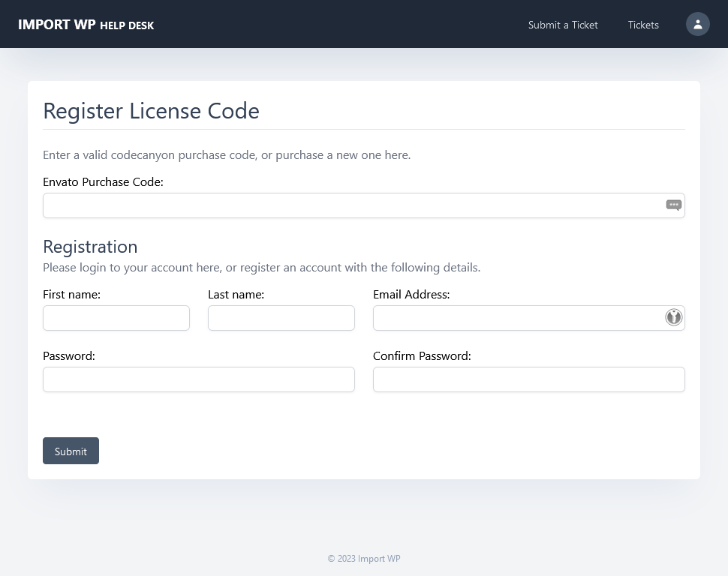Screen dimensions: 728x576
Task: Click the Import WP Help Desk logo
Action: tap(86, 25)
